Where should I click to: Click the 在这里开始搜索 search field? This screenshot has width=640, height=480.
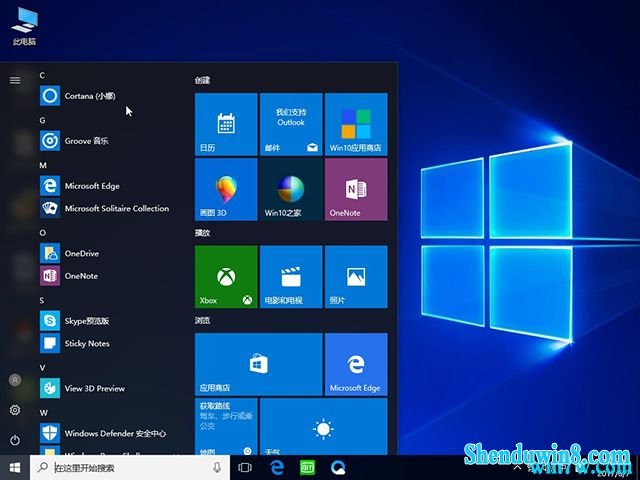tap(130, 467)
